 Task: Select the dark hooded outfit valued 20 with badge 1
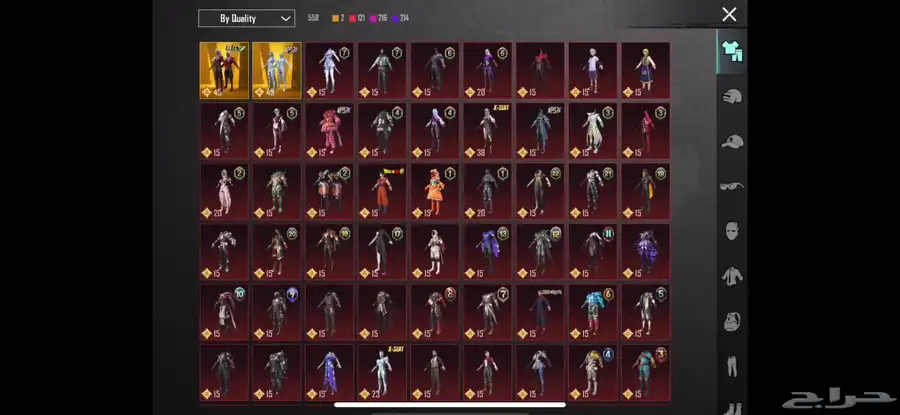[487, 192]
